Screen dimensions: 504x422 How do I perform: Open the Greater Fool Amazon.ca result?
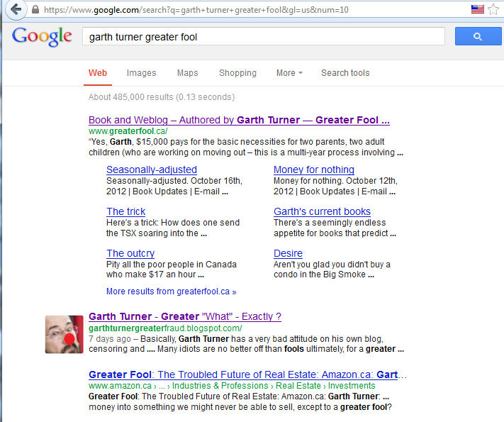[247, 374]
